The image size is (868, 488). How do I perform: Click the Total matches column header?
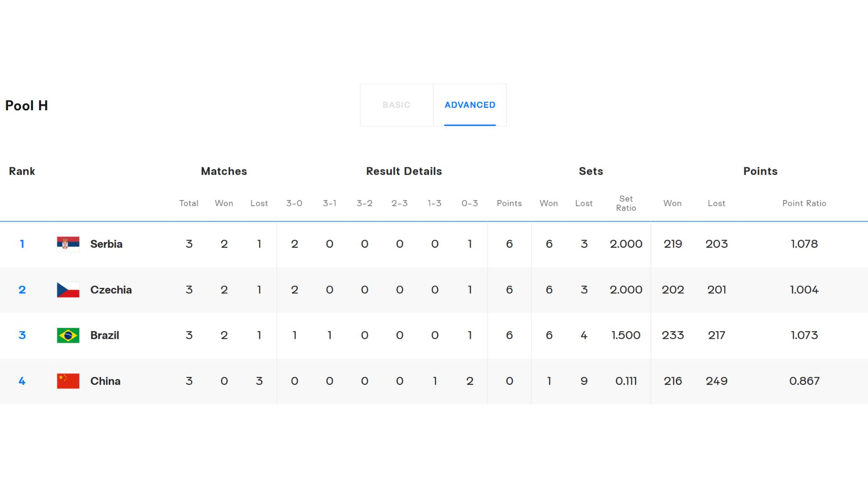click(189, 203)
